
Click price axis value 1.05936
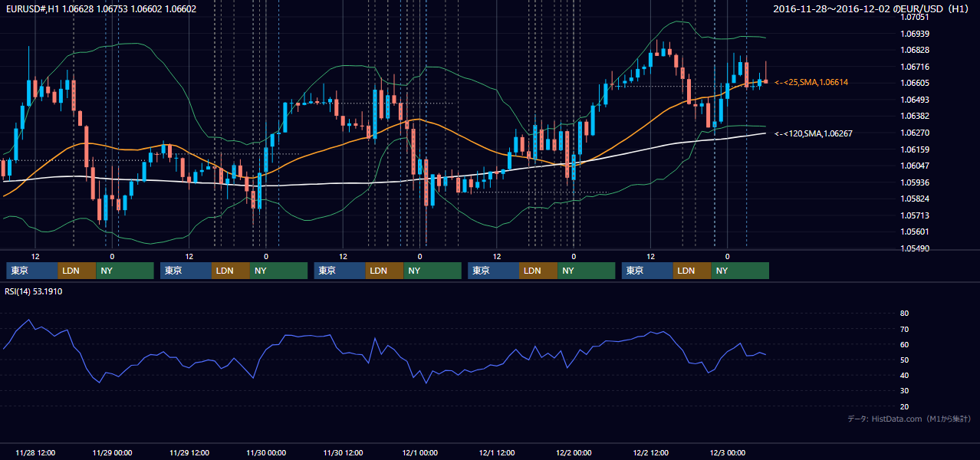click(x=915, y=182)
